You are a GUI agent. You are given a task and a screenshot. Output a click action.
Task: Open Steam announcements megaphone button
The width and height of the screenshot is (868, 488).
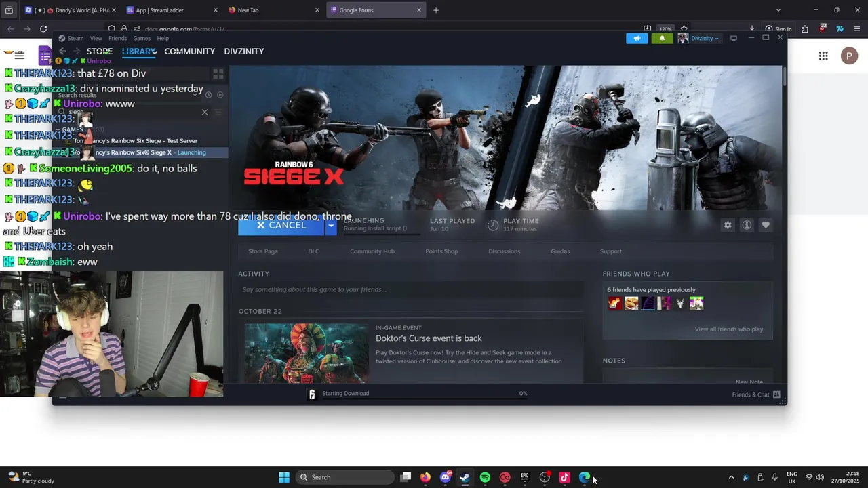click(637, 39)
